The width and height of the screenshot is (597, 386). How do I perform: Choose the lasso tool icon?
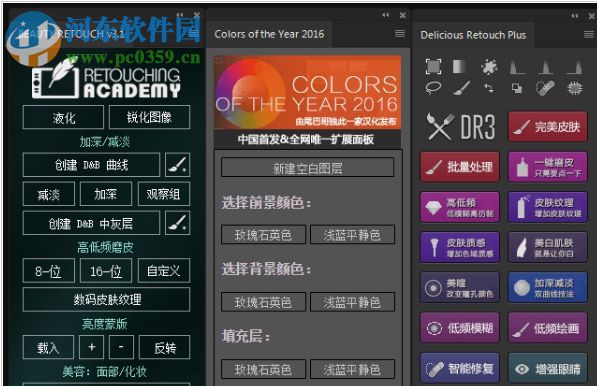(433, 88)
